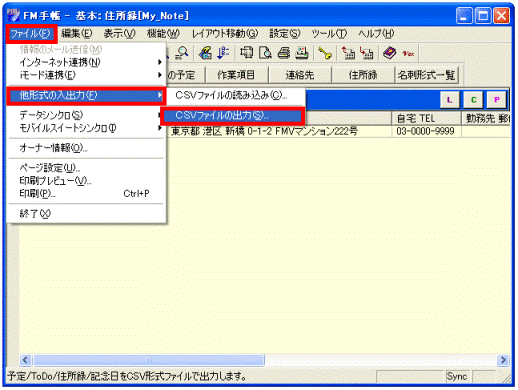This screenshot has height=390, width=518.
Task: Click the 勤務先 column header
Action: 486,118
